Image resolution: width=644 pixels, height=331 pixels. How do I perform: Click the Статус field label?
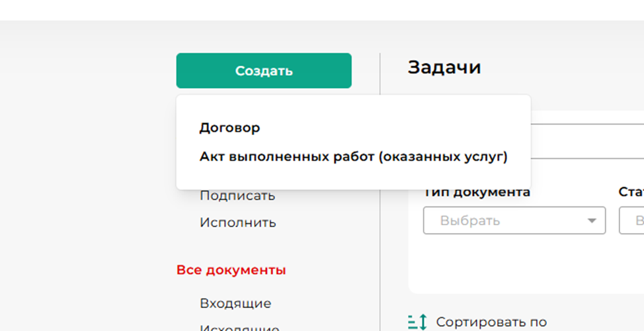(x=631, y=193)
